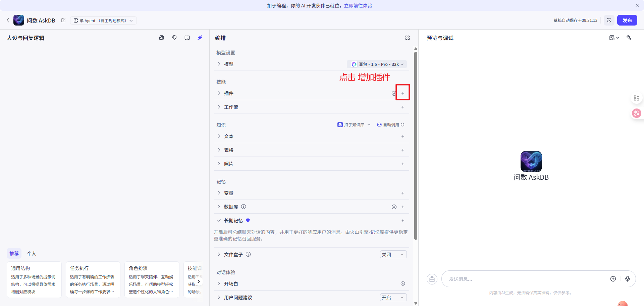Choose the 任务执行 prompt template card
Viewport: 644px width, 306px height.
(93, 279)
